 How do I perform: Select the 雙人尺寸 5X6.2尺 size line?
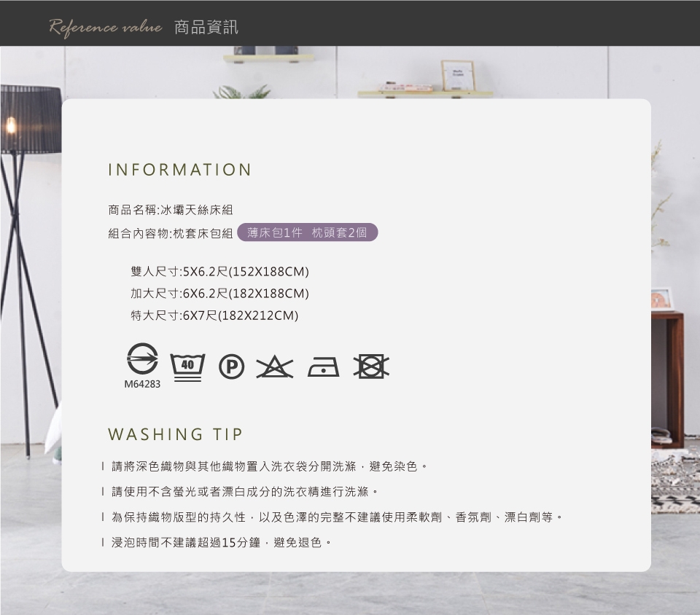[219, 272]
